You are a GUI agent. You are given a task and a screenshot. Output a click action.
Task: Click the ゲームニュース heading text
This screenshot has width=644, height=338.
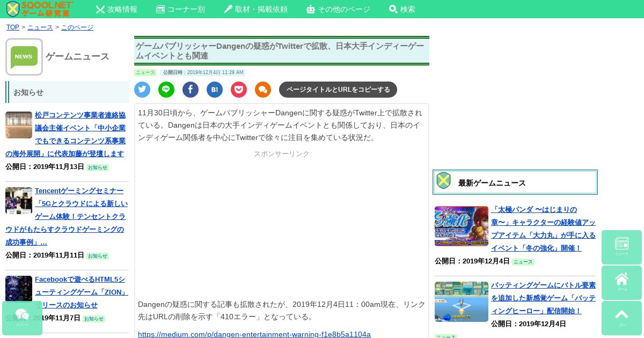(x=77, y=56)
